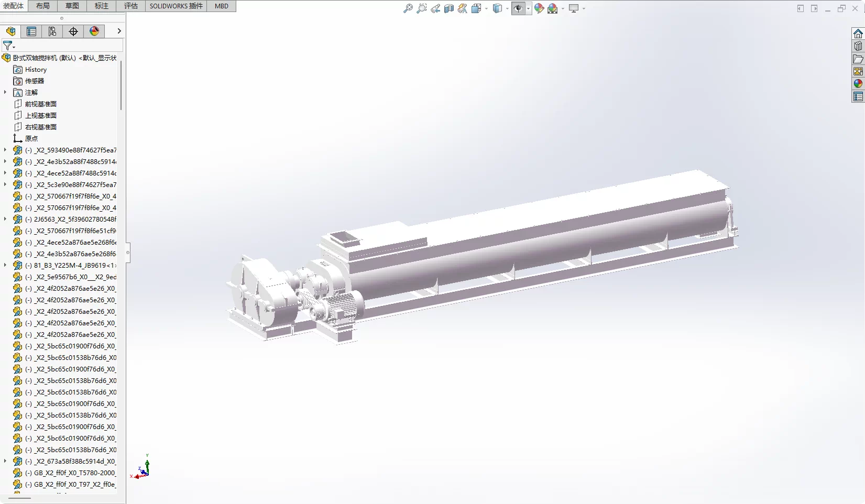
Task: Select the 布局 ribbon tab
Action: point(43,6)
